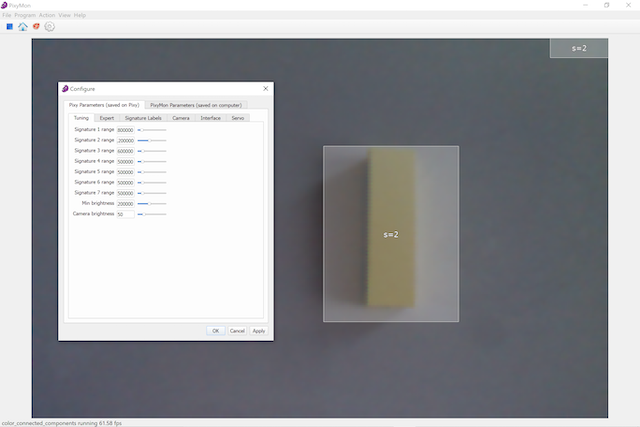
Task: Open the View menu
Action: coord(64,16)
